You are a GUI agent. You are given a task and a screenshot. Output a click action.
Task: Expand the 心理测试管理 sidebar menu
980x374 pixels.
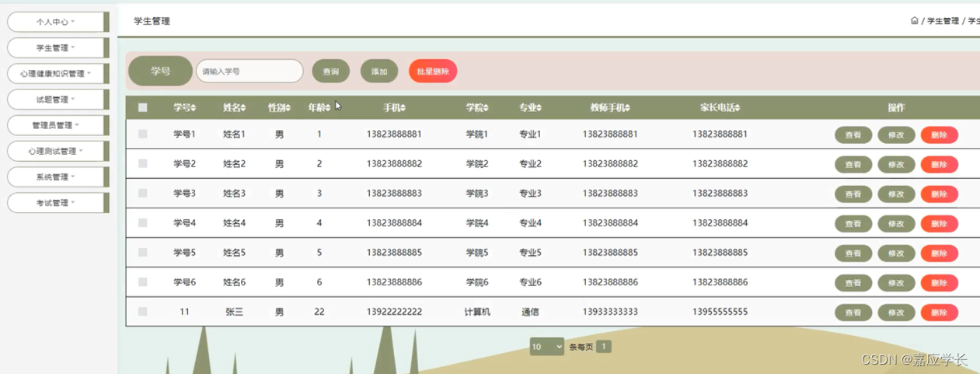click(57, 151)
